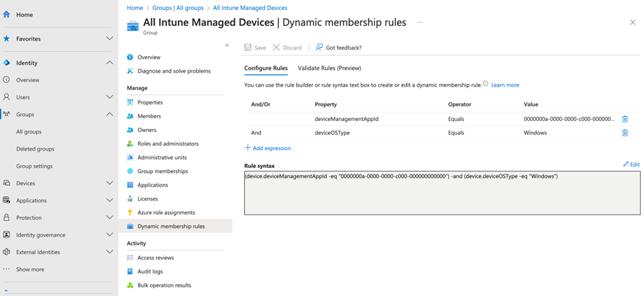Click the Properties bars icon

pyautogui.click(x=130, y=102)
